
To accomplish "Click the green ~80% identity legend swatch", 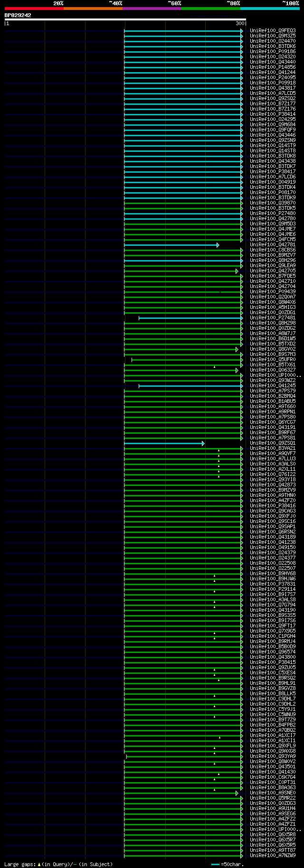I will click(x=211, y=9).
